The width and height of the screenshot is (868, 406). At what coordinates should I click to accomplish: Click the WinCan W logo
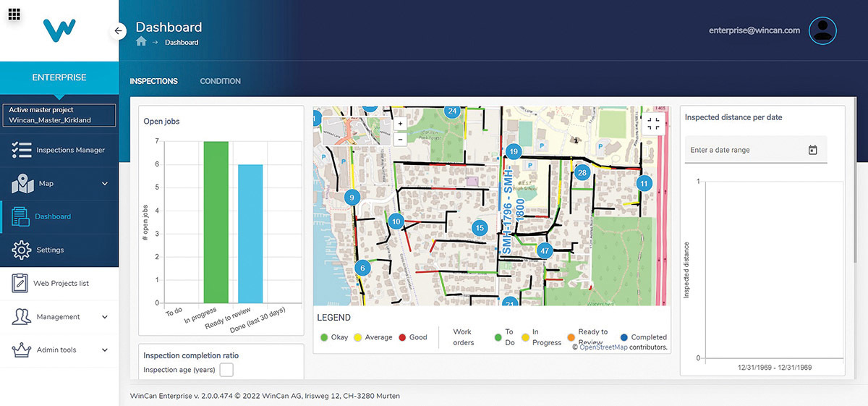(x=59, y=31)
